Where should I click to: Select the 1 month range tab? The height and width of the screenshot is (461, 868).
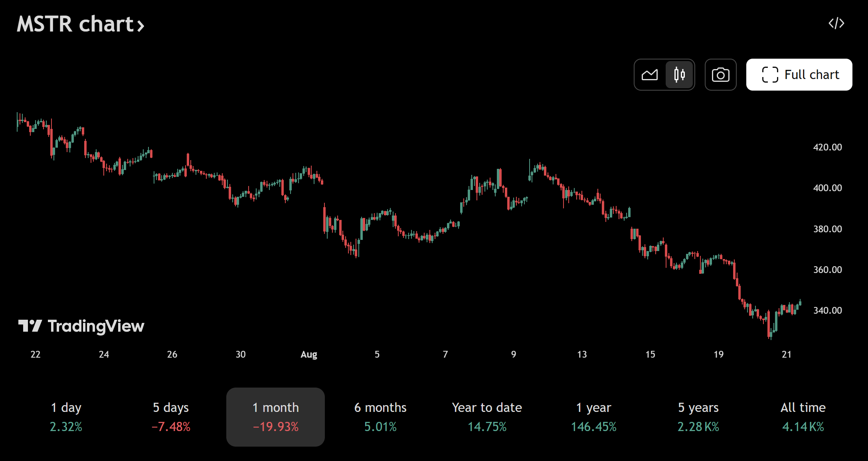275,416
